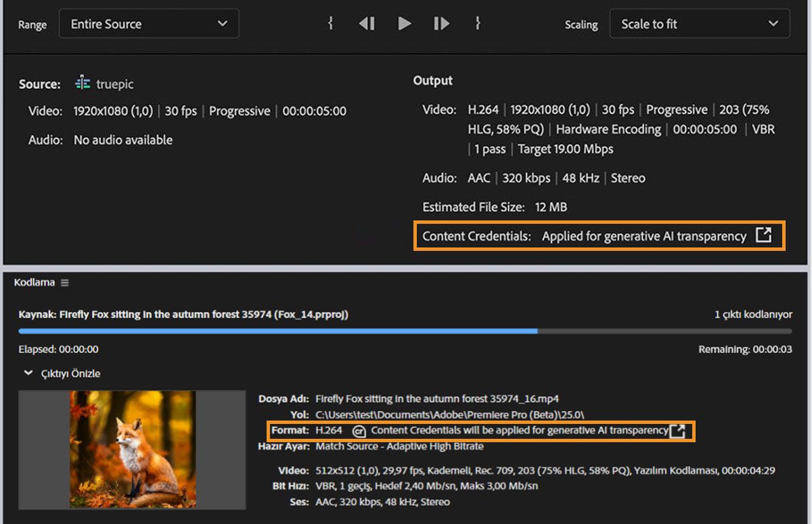Play the preview
The width and height of the screenshot is (812, 524).
(405, 24)
